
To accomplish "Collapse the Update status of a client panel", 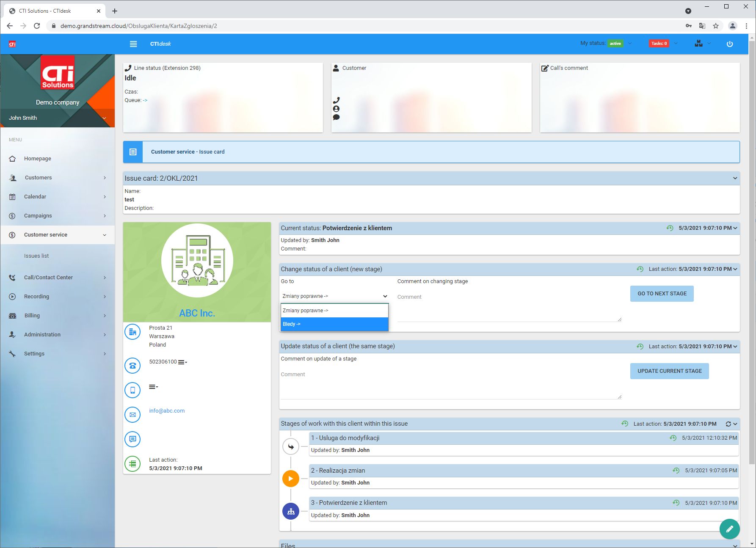I will point(735,347).
